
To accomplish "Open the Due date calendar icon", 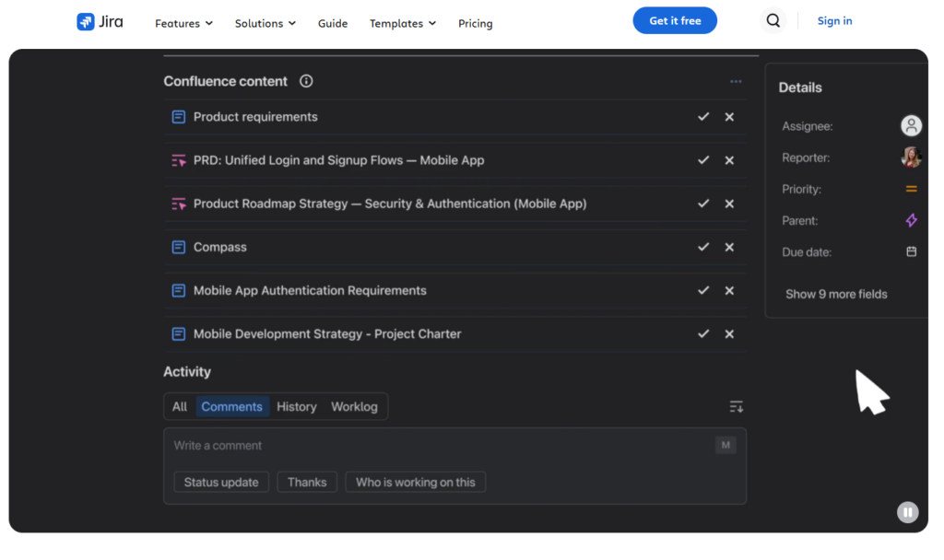I will point(911,251).
